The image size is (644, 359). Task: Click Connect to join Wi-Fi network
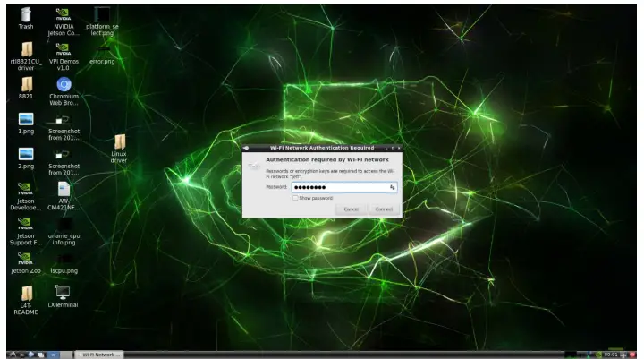click(x=384, y=209)
